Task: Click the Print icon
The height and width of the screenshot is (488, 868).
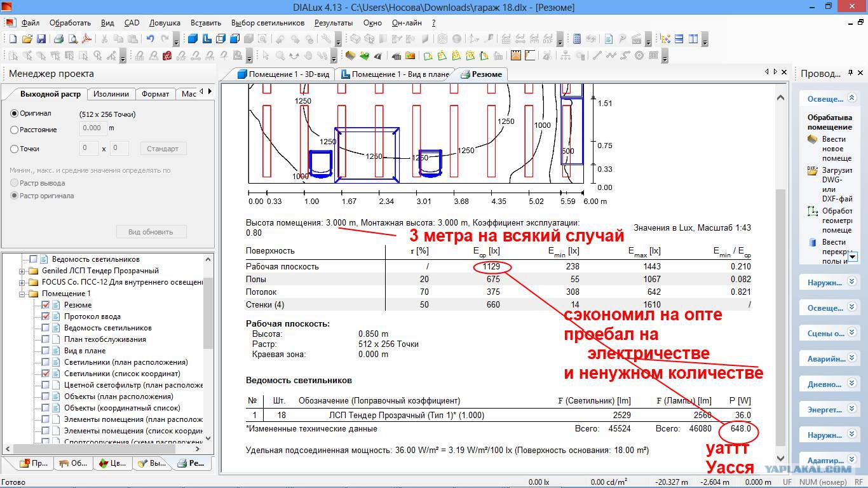Action: click(58, 39)
